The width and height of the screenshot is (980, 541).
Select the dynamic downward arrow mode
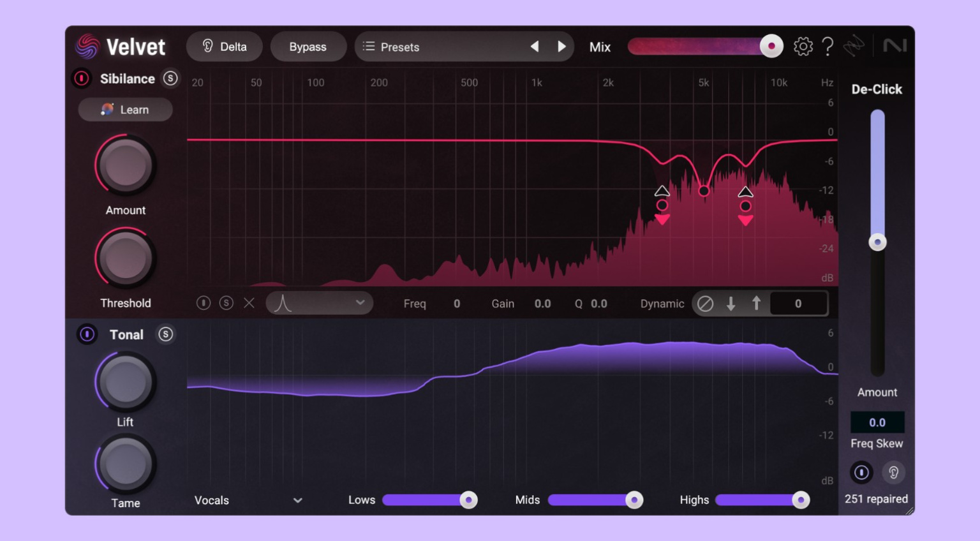(x=731, y=304)
